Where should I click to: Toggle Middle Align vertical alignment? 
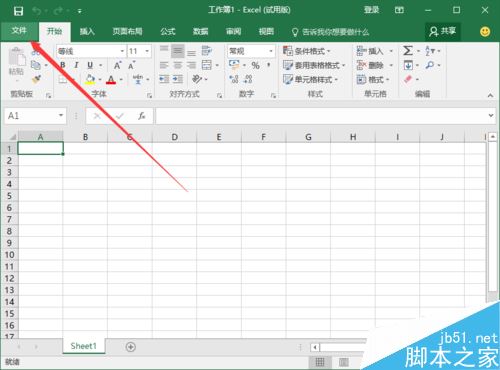click(x=178, y=51)
